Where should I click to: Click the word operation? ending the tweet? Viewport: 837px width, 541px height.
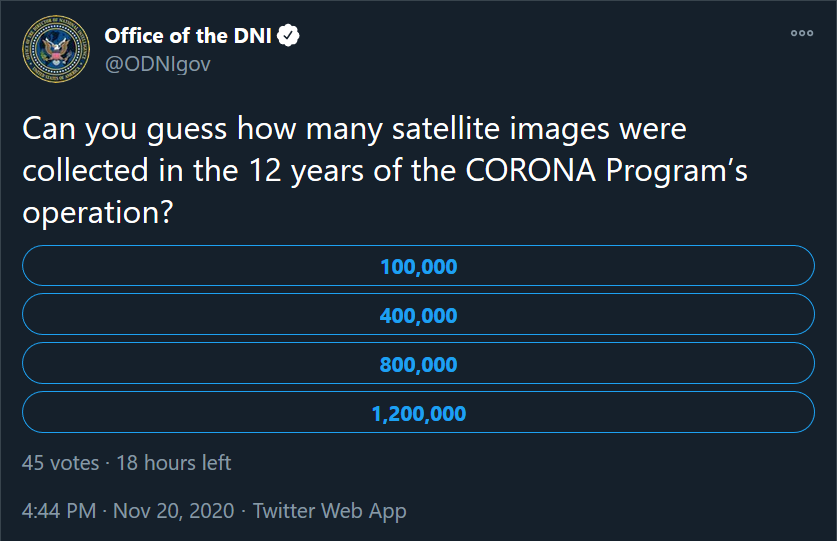click(98, 213)
